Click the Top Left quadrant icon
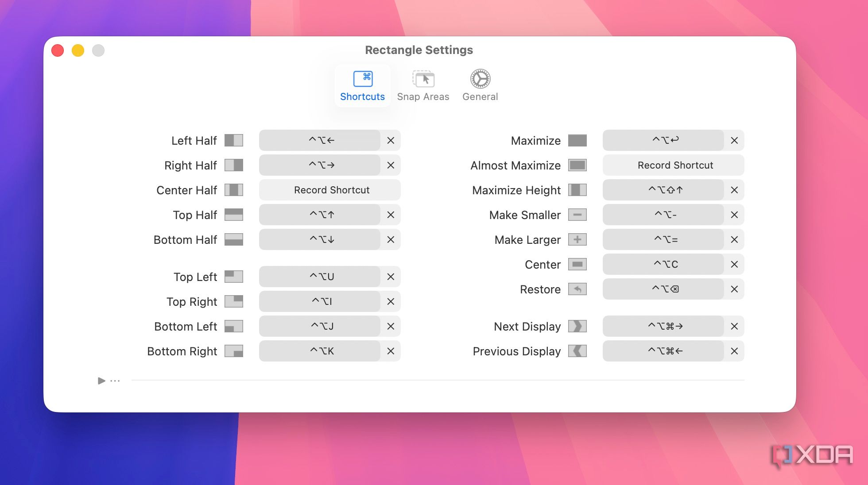Image resolution: width=868 pixels, height=485 pixels. point(234,277)
